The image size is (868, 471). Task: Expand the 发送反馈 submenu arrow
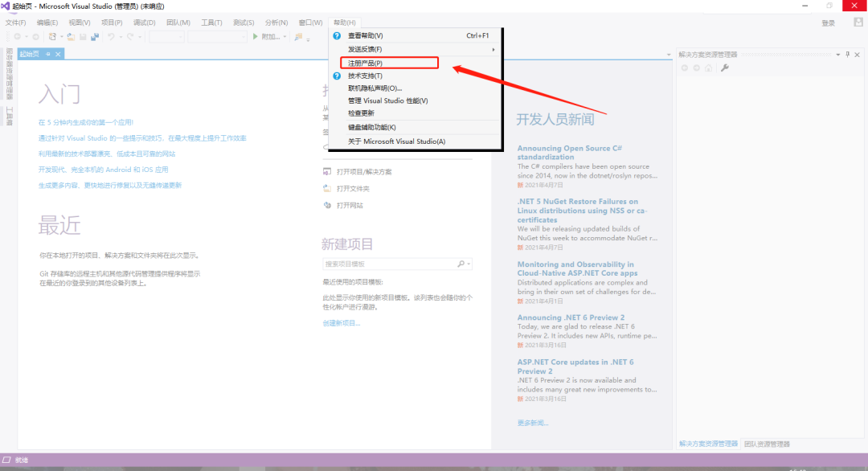493,49
